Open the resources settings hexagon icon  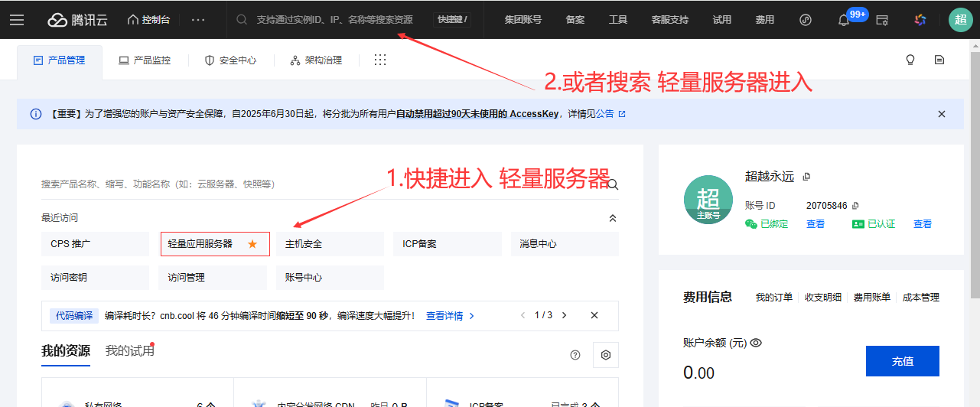(x=606, y=355)
